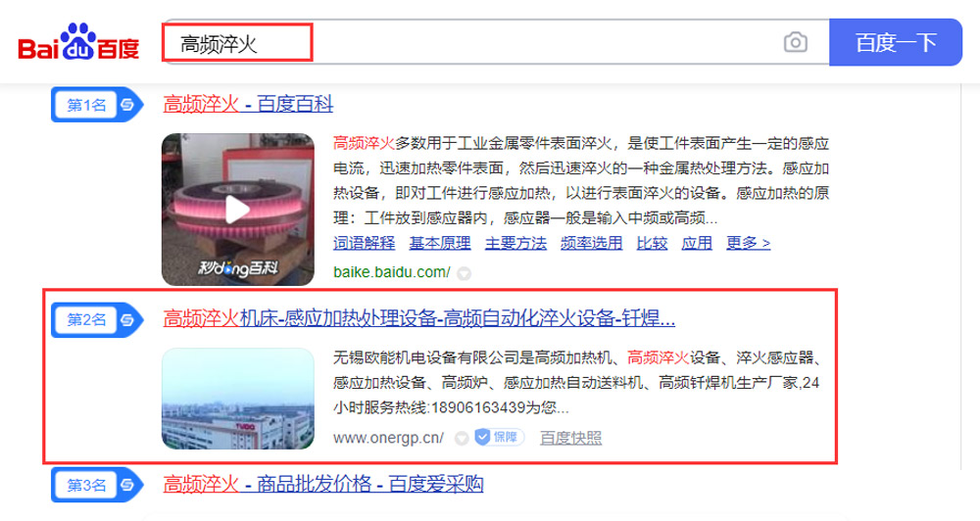
Task: Play the 秒懂百科 video thumbnail
Action: tap(237, 210)
